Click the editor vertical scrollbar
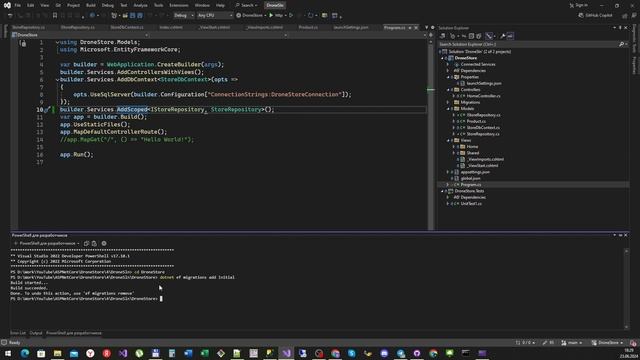 pyautogui.click(x=431, y=135)
